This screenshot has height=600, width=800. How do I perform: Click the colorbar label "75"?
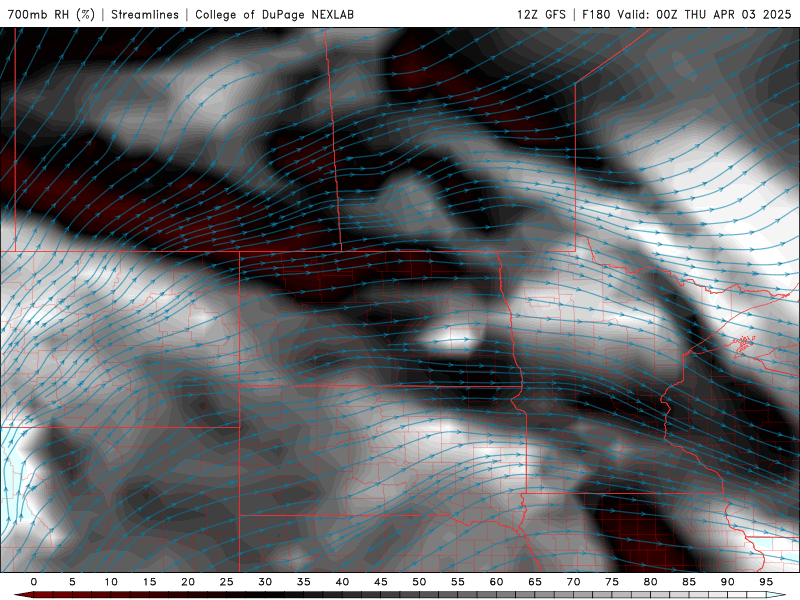coord(612,582)
